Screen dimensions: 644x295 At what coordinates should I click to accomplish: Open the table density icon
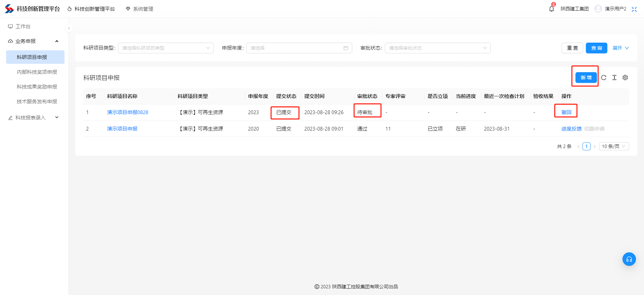coord(614,78)
